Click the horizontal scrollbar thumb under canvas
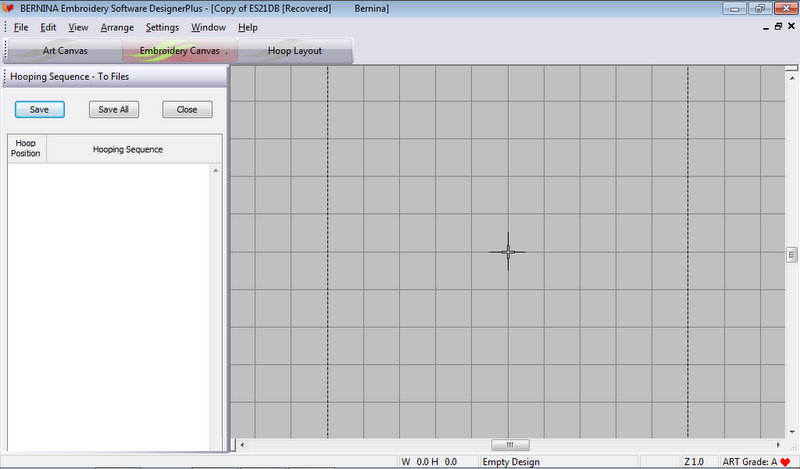Viewport: 800px width, 469px height. click(509, 445)
